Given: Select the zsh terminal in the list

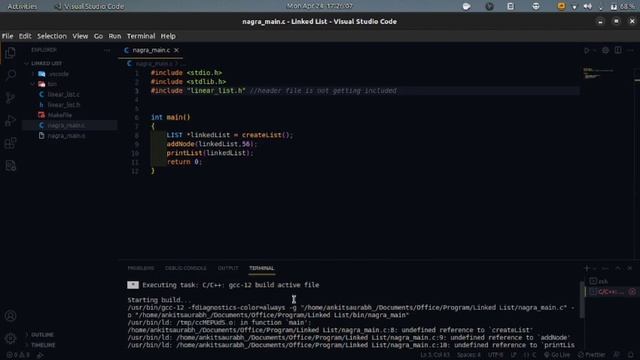Looking at the screenshot, I should click(611, 281).
